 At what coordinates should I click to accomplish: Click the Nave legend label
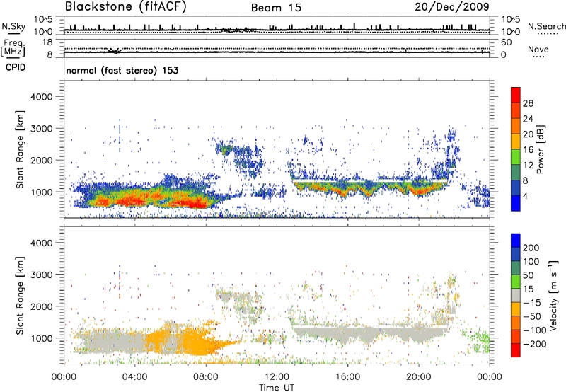point(538,50)
